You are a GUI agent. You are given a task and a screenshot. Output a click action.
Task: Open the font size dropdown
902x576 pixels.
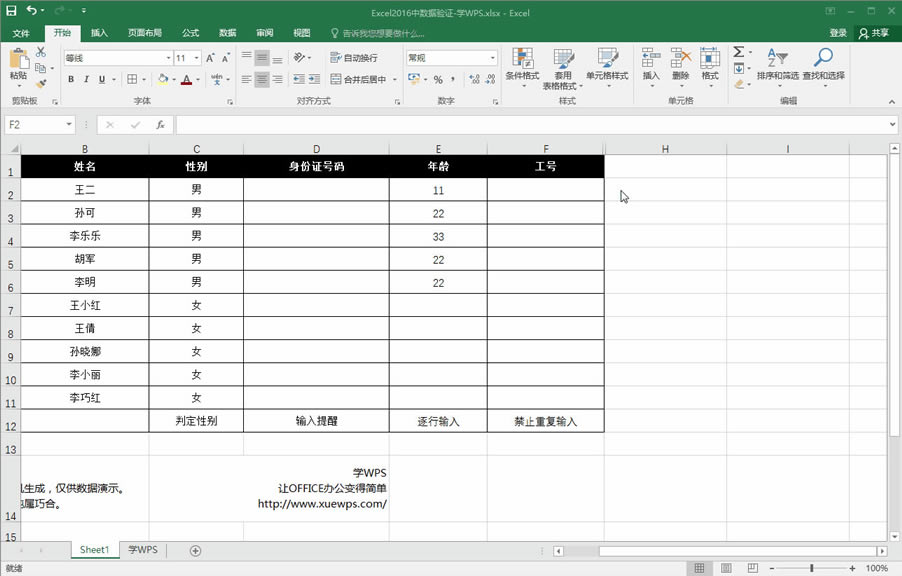point(194,58)
